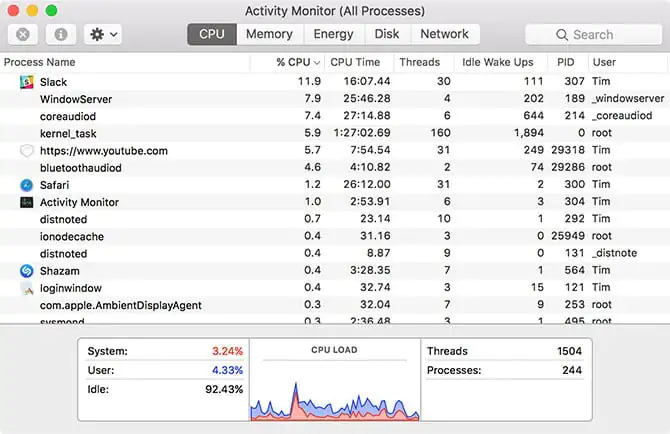Switch to the Memory tab
Image resolution: width=670 pixels, height=434 pixels.
269,34
